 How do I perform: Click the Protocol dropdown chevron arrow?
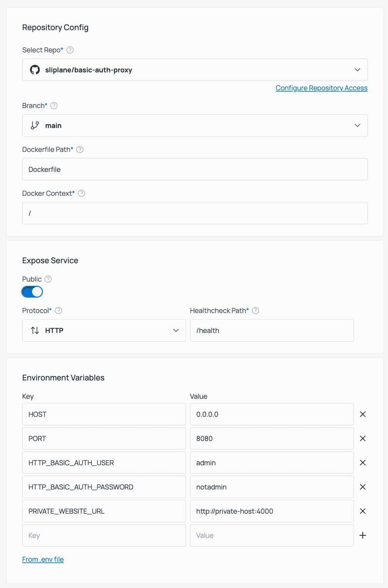[x=176, y=330]
